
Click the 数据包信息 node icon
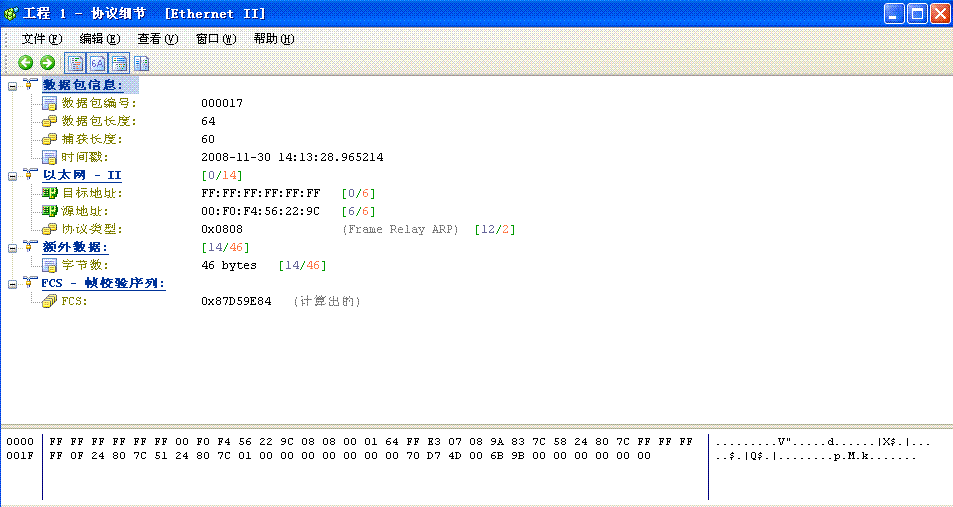(x=29, y=84)
